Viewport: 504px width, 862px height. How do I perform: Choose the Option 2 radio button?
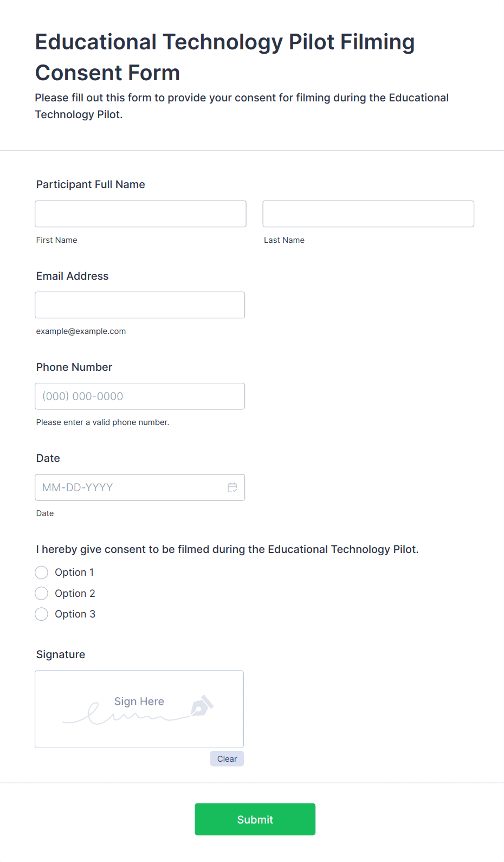pyautogui.click(x=42, y=594)
